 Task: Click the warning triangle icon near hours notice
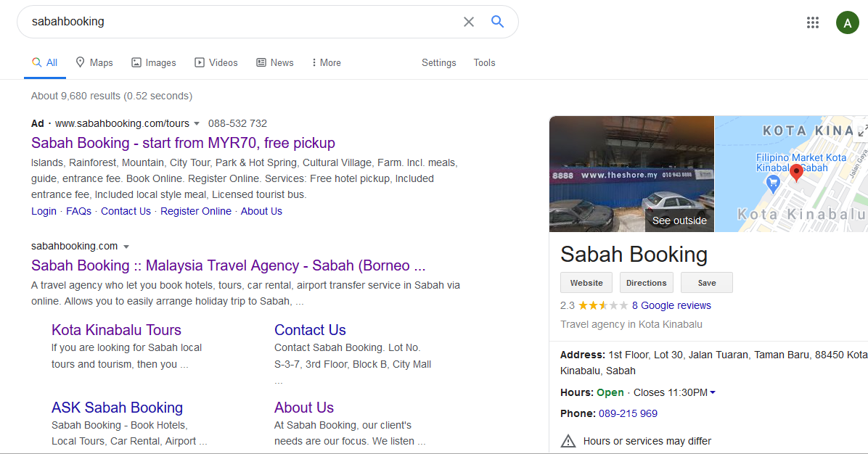point(568,441)
